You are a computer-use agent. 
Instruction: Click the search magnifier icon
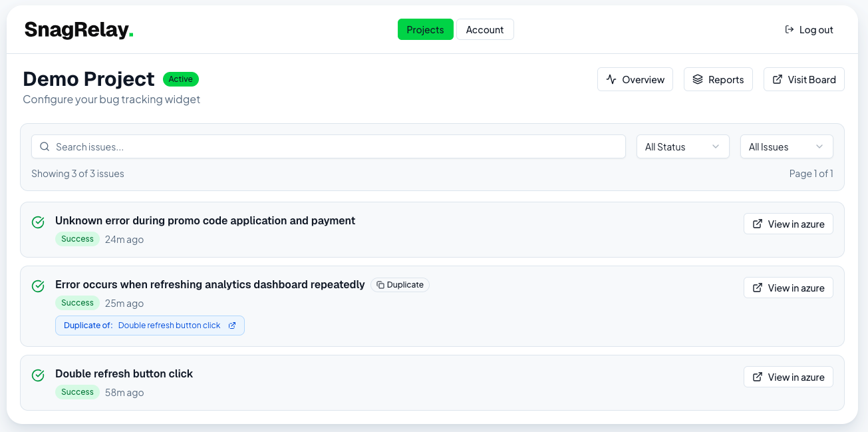tap(45, 146)
